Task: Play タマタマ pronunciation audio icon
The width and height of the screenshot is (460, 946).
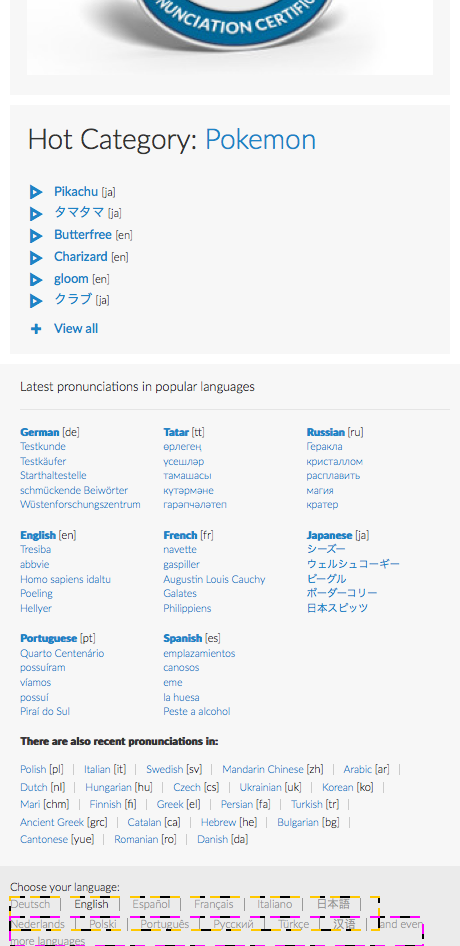Action: click(36, 214)
